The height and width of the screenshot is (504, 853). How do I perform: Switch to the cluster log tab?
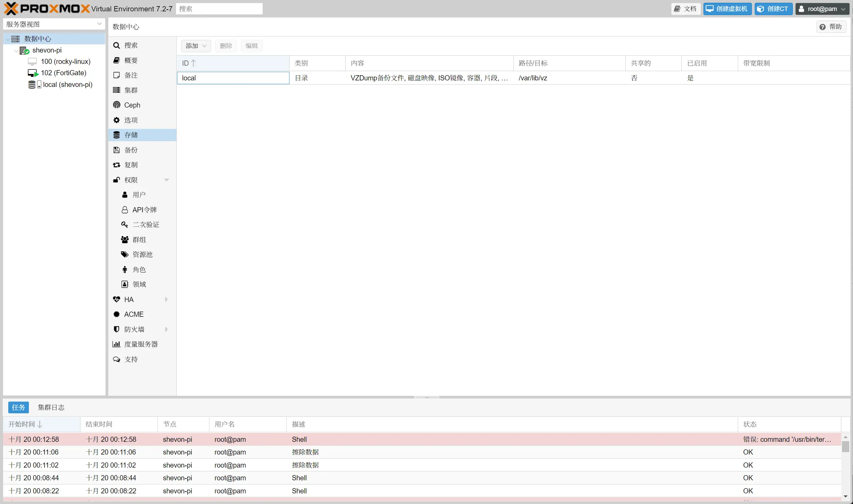[x=51, y=407]
